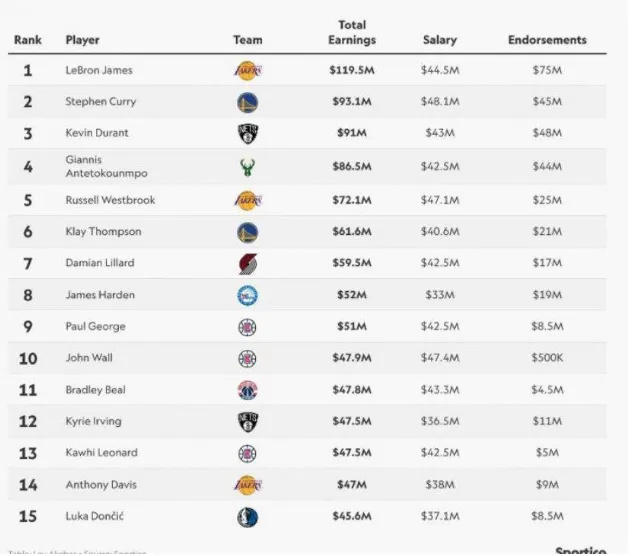Viewport: 639px width, 556px height.
Task: Click the Clippers logo in Paul George row
Action: (247, 327)
